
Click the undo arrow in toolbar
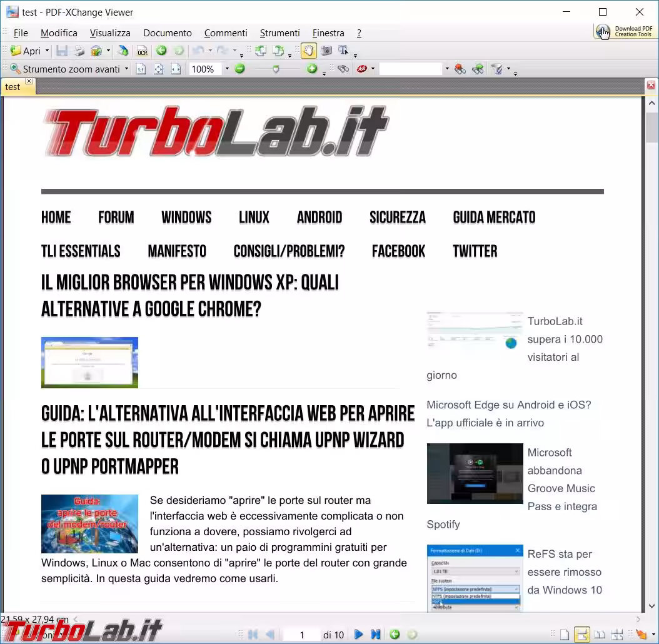[x=198, y=51]
